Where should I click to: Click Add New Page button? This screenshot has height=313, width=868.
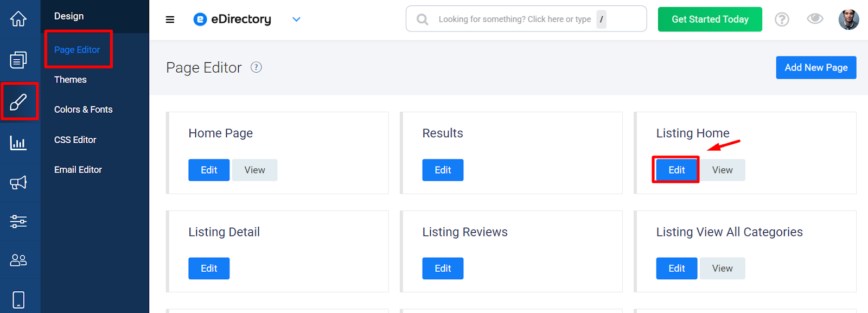point(816,68)
